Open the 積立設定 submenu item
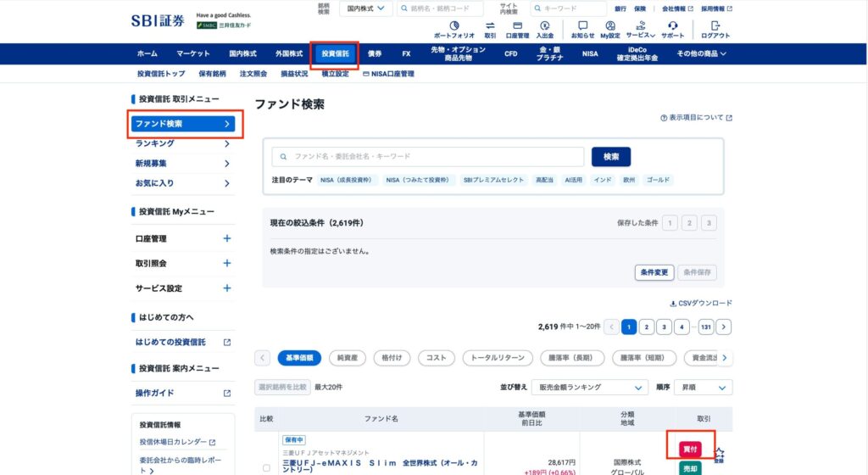 (x=335, y=74)
